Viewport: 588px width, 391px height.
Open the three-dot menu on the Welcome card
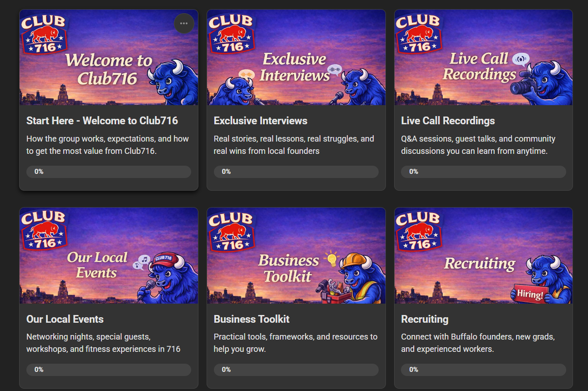coord(184,24)
